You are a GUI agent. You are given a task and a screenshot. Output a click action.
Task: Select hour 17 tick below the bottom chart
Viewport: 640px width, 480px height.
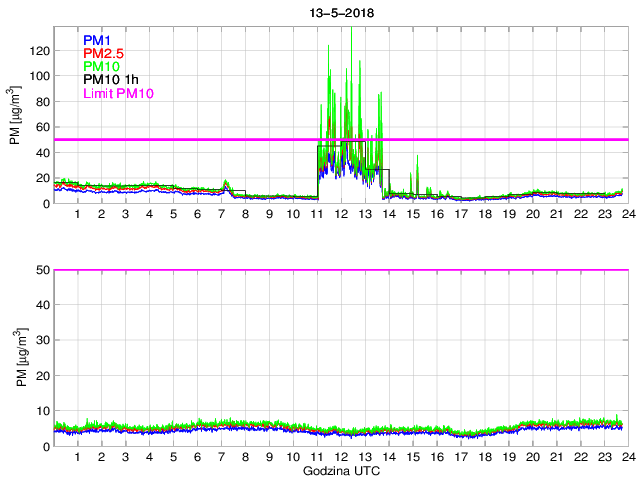point(460,457)
